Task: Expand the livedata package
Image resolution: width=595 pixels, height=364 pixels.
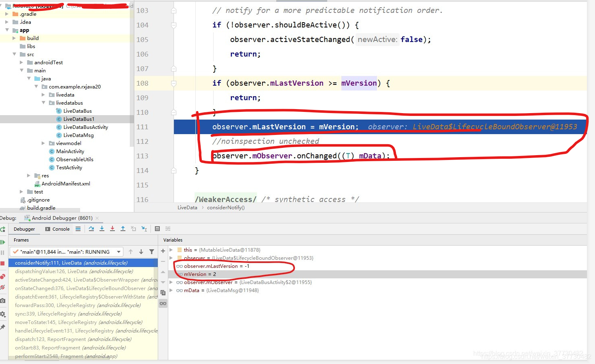Action: coord(43,95)
